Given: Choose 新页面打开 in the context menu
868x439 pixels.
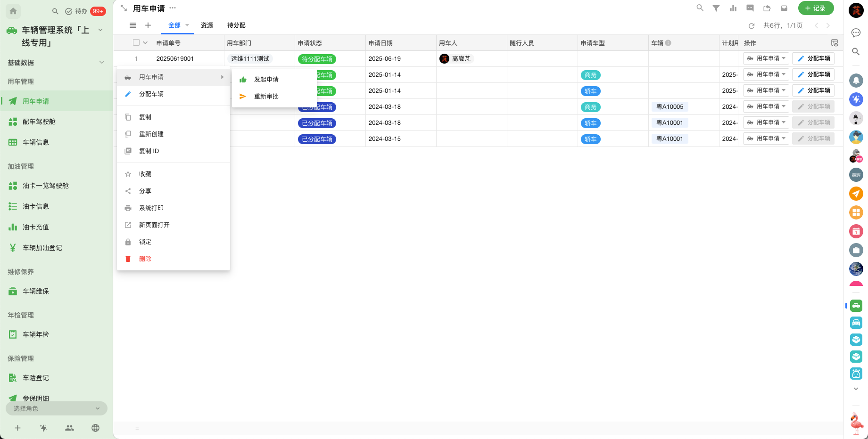Looking at the screenshot, I should click(x=174, y=225).
